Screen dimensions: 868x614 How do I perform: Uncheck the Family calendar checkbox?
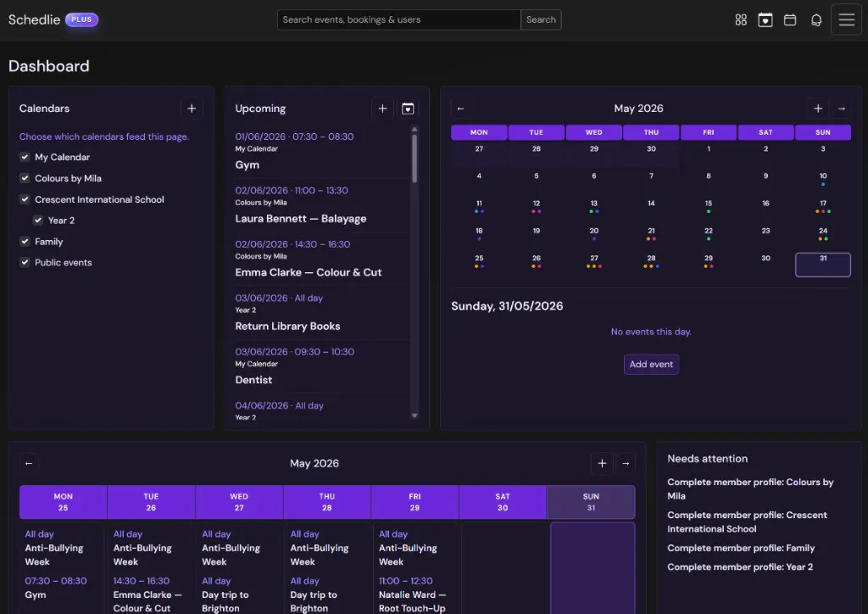25,241
